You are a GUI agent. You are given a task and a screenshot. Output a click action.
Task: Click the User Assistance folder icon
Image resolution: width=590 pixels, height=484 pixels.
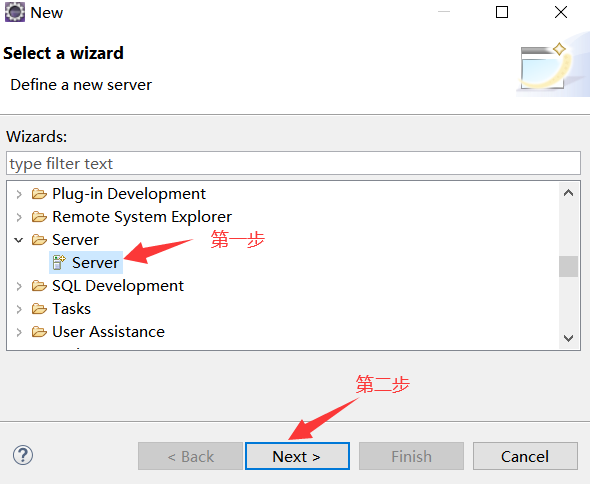[x=39, y=332]
